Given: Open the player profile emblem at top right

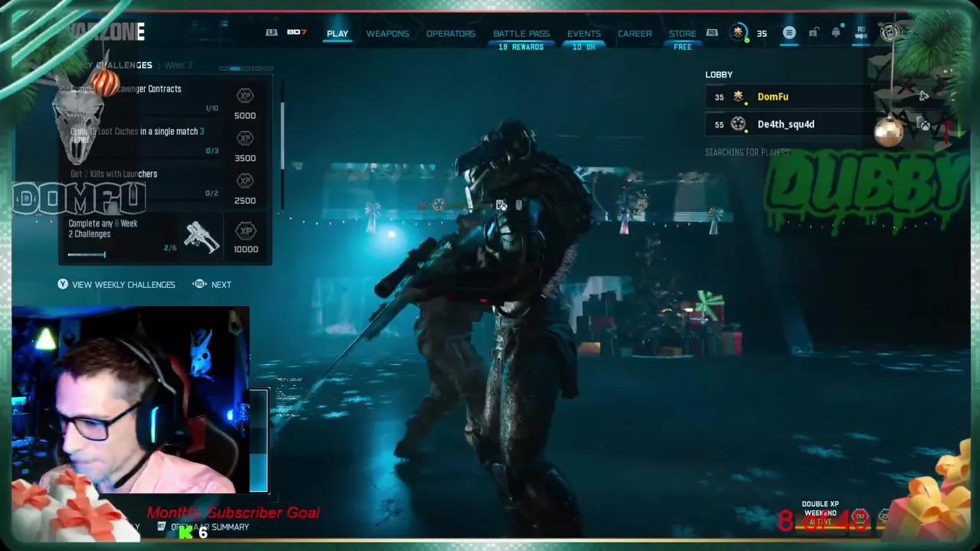Looking at the screenshot, I should [x=890, y=32].
